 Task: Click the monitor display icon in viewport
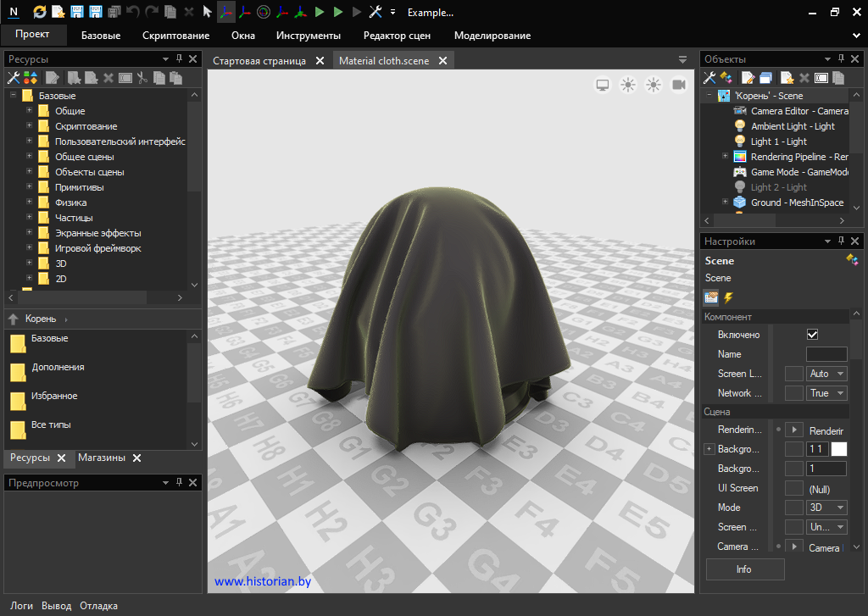click(603, 85)
